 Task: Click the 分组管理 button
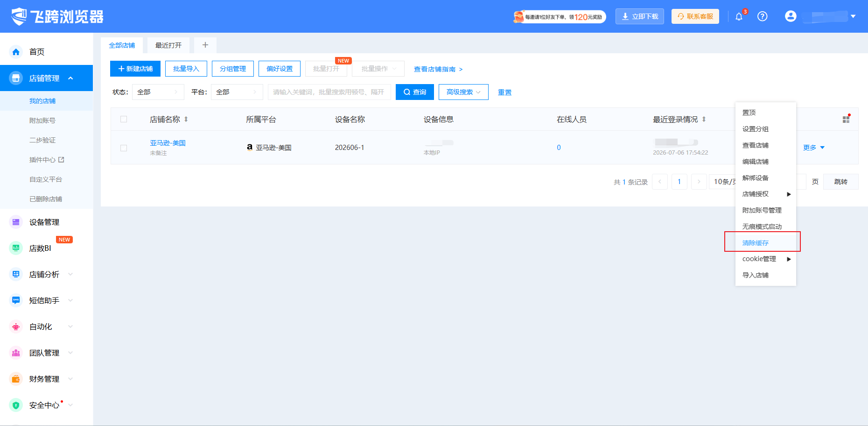pos(233,69)
